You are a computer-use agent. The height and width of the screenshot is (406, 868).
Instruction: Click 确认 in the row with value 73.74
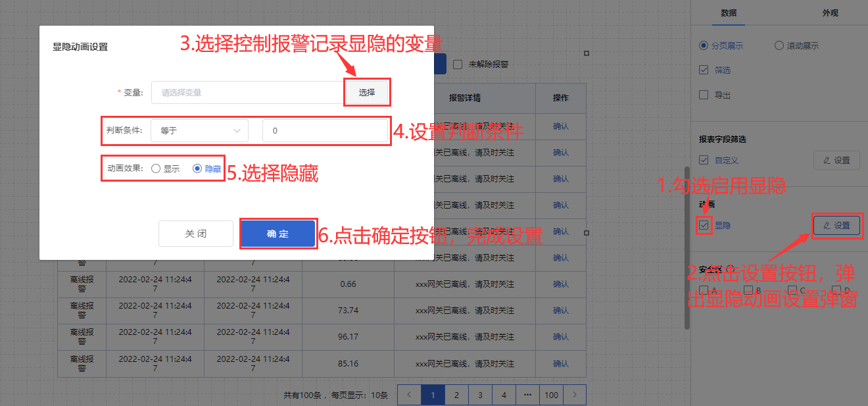point(561,311)
